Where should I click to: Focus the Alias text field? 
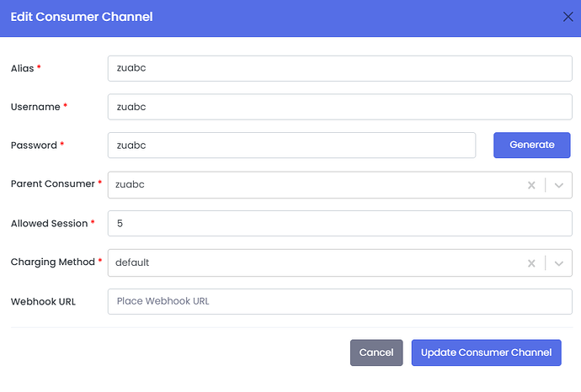339,68
